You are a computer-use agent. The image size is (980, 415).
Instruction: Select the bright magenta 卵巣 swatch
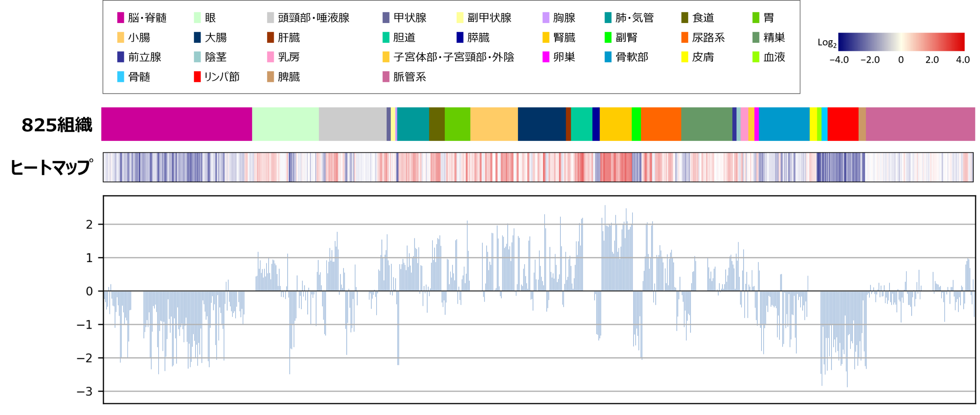[x=546, y=57]
